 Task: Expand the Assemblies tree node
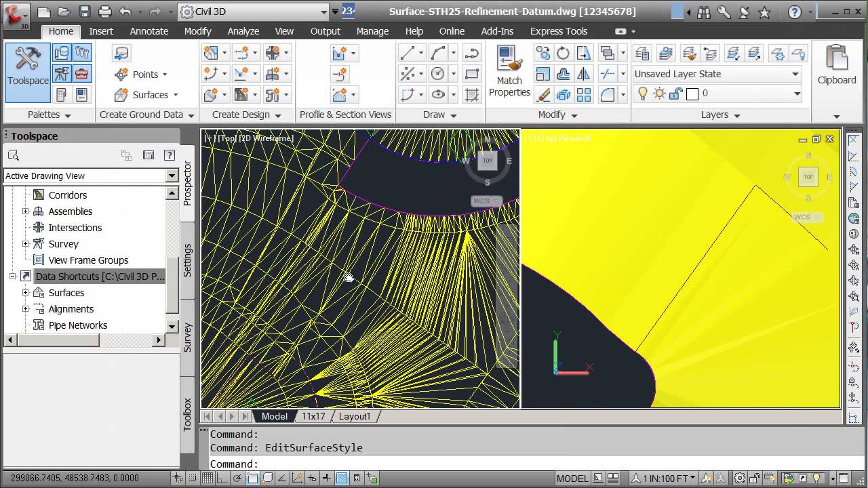coord(26,211)
